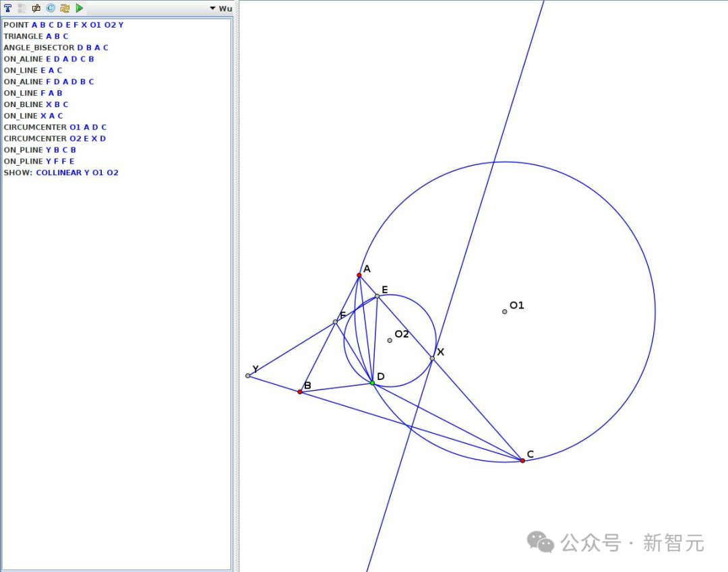
Task: Click red point B in the diagram
Action: [300, 392]
